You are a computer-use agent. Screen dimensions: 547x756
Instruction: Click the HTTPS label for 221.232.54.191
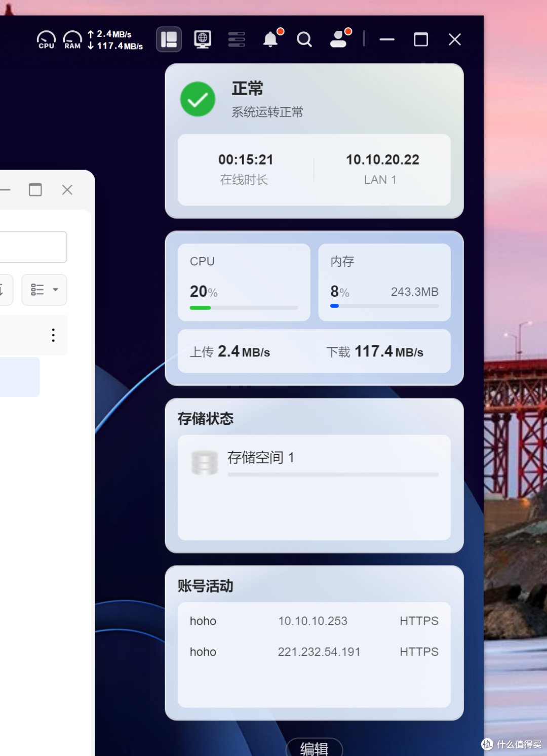pos(419,652)
